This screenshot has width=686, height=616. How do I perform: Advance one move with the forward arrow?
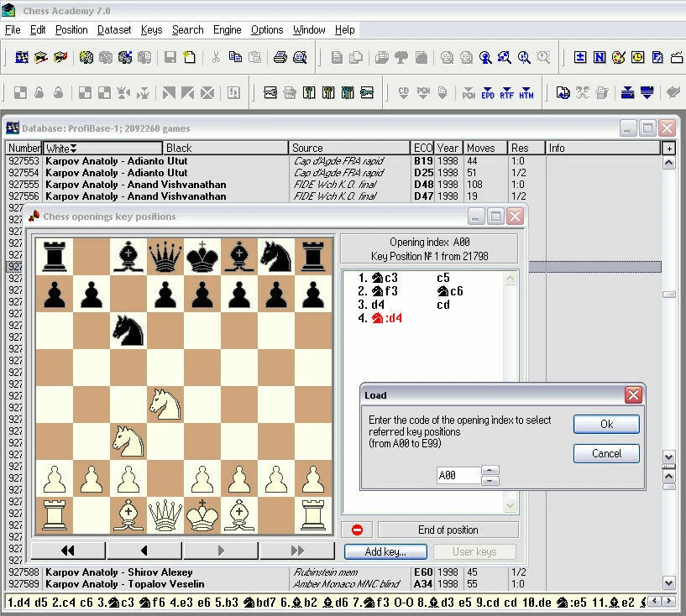(221, 550)
